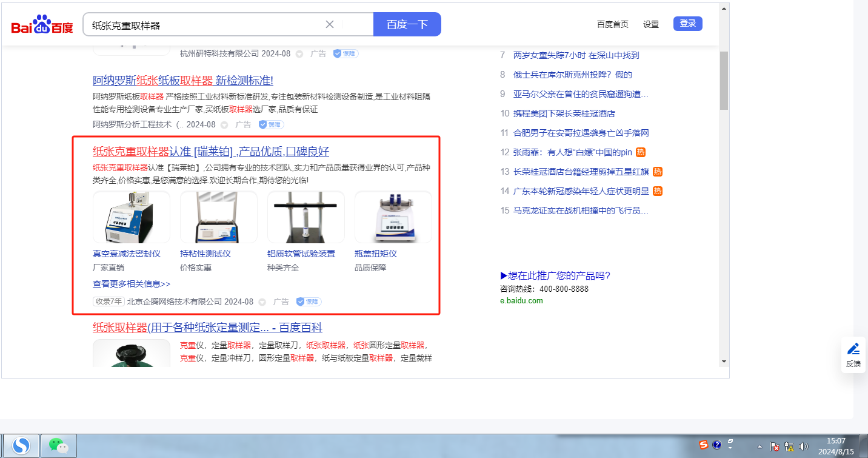The height and width of the screenshot is (458, 868).
Task: Click the scrollbar up arrow
Action: (x=724, y=8)
